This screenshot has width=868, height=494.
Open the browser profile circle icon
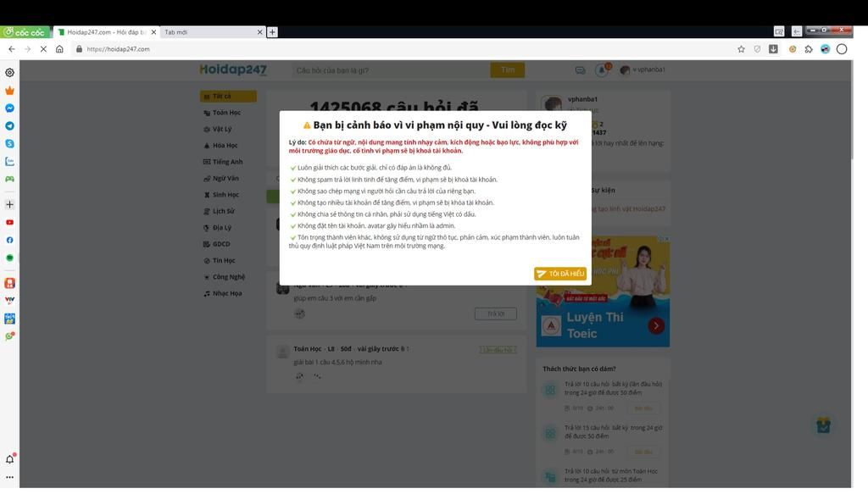click(842, 48)
